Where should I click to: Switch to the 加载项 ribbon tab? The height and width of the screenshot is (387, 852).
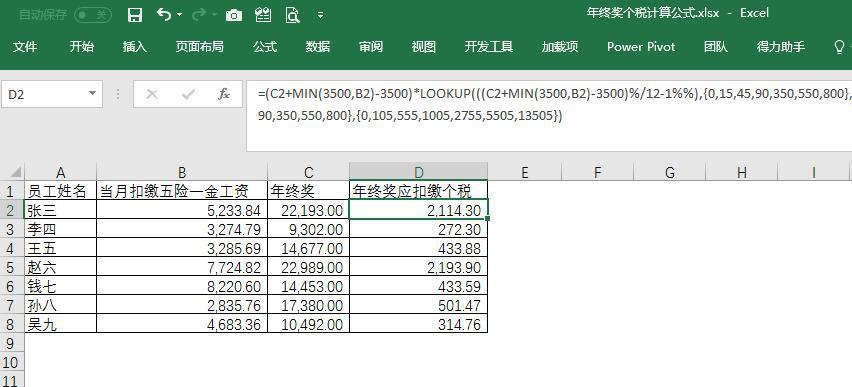(560, 47)
